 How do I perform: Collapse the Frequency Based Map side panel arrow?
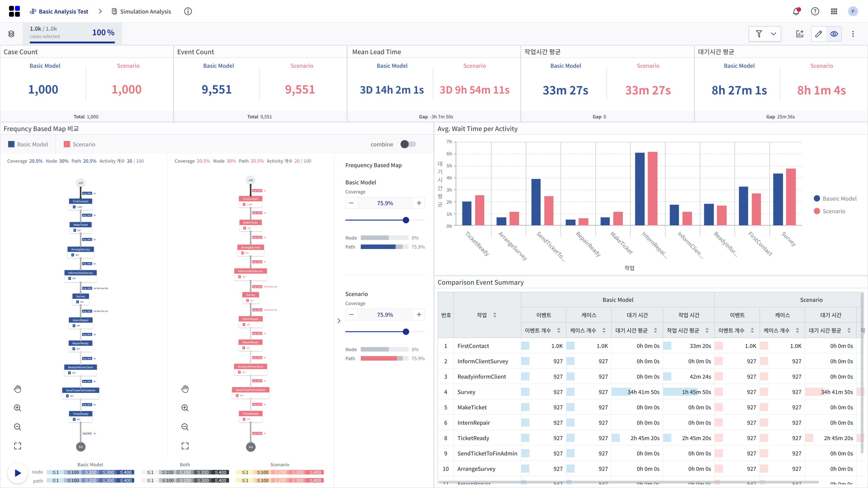(x=339, y=321)
